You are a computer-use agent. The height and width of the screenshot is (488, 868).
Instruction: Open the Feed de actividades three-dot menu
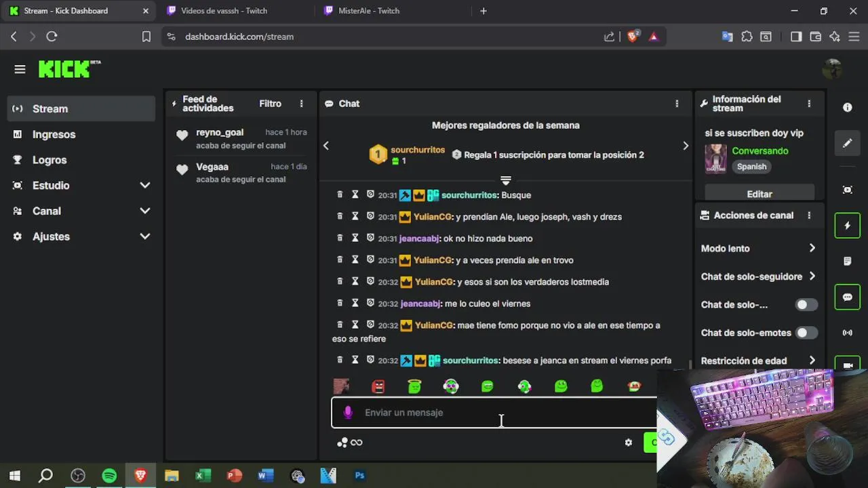302,104
